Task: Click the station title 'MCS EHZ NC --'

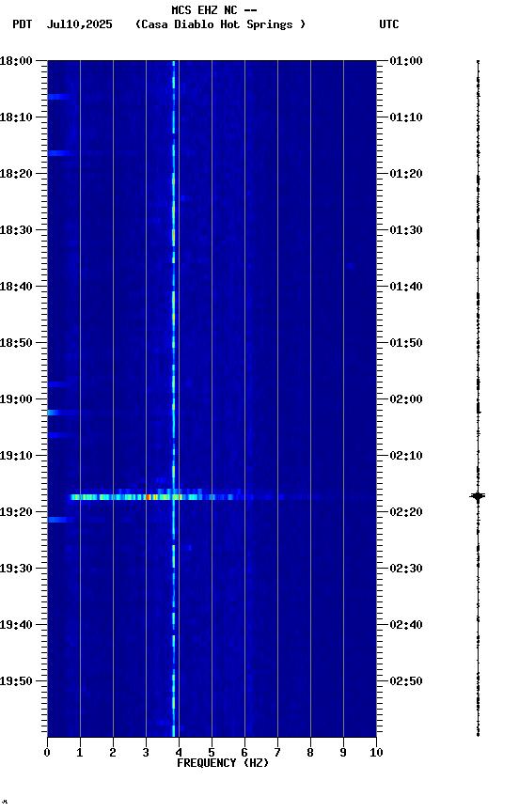Action: click(214, 9)
